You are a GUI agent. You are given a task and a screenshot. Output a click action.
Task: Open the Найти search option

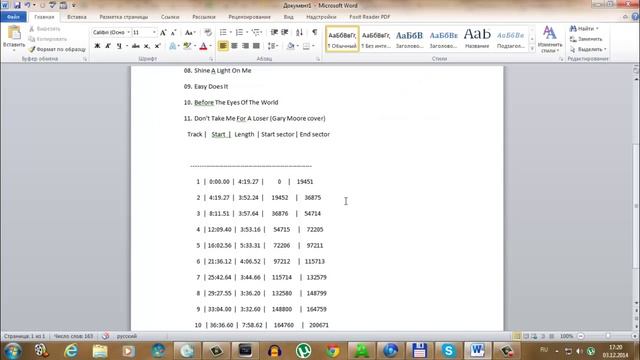[x=584, y=29]
